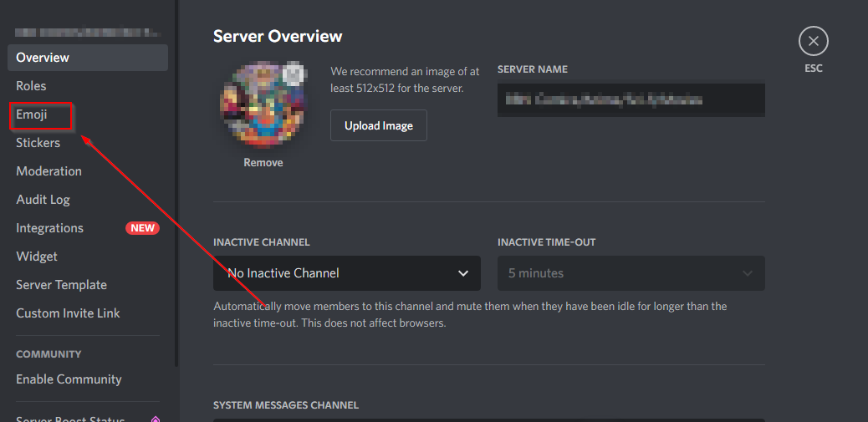868x422 pixels.
Task: Click Remove under the server icon
Action: point(263,163)
